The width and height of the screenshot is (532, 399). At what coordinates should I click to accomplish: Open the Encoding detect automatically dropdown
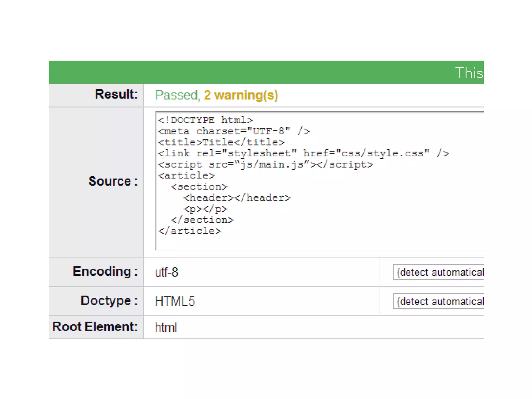[x=438, y=272]
